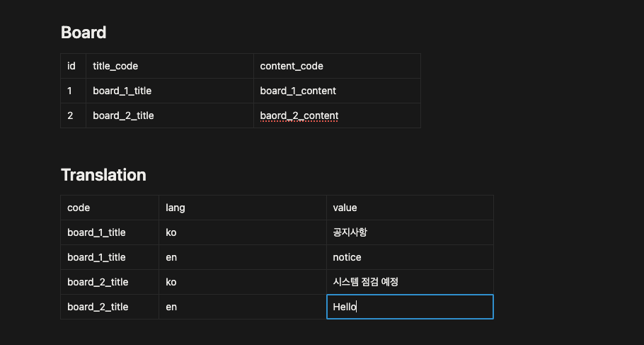The image size is (644, 345).
Task: Click the ko lang cell beside 공지사항
Action: pyautogui.click(x=171, y=232)
